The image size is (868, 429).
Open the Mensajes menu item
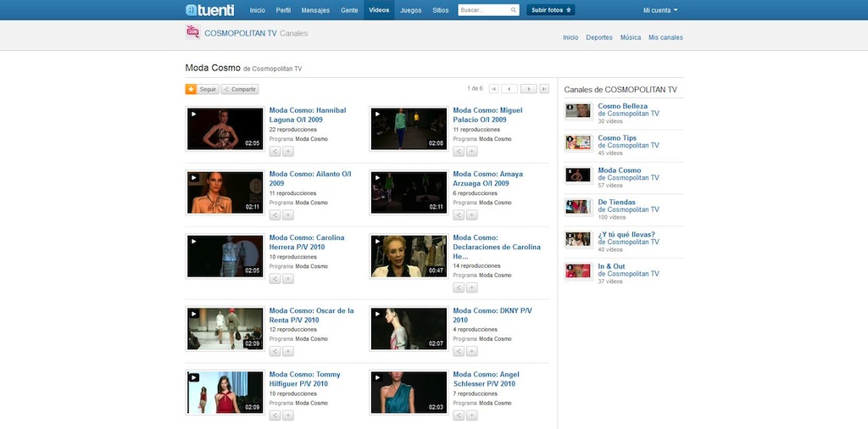[315, 10]
